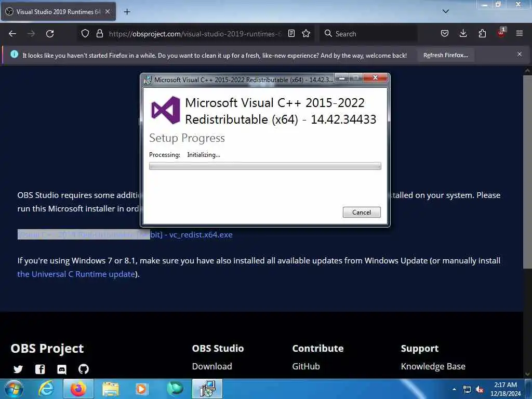Viewport: 532px width, 399px height.
Task: Click the OBS Project footer heading
Action: pyautogui.click(x=47, y=349)
